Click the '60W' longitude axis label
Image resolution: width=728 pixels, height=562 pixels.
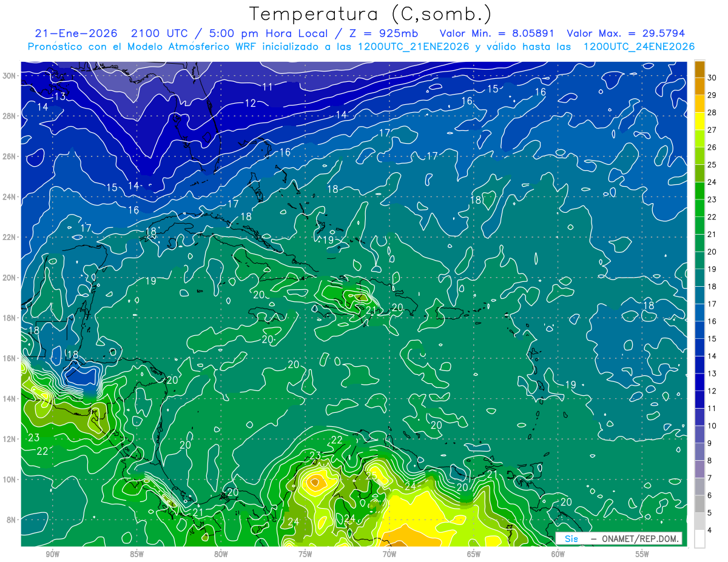click(558, 555)
